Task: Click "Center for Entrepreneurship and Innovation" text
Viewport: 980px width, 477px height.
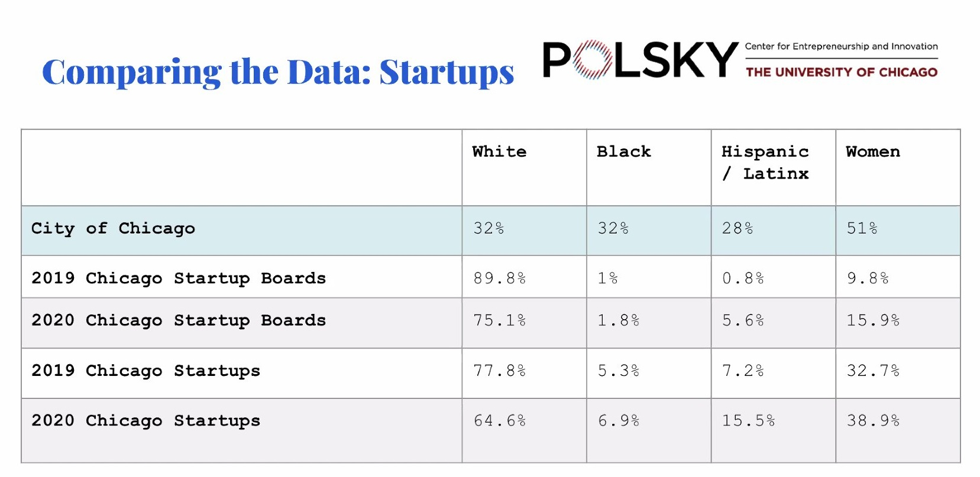Action: pyautogui.click(x=841, y=46)
